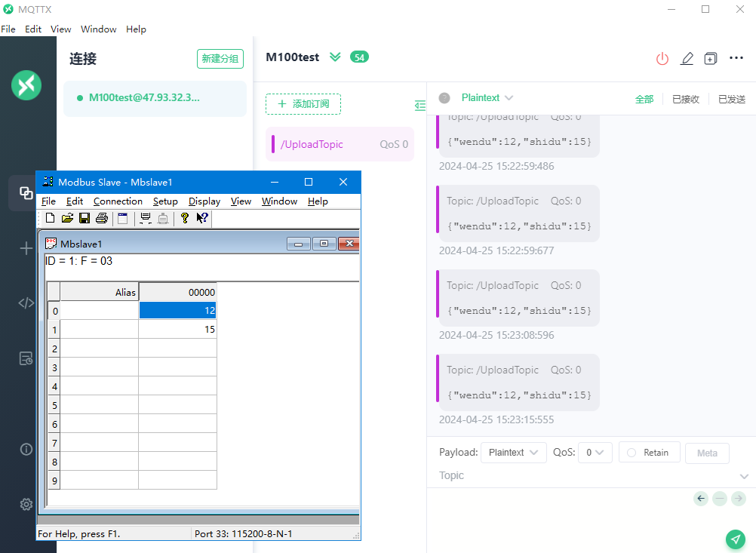This screenshot has height=553, width=756.
Task: Click the unread count badge 54
Action: 359,57
